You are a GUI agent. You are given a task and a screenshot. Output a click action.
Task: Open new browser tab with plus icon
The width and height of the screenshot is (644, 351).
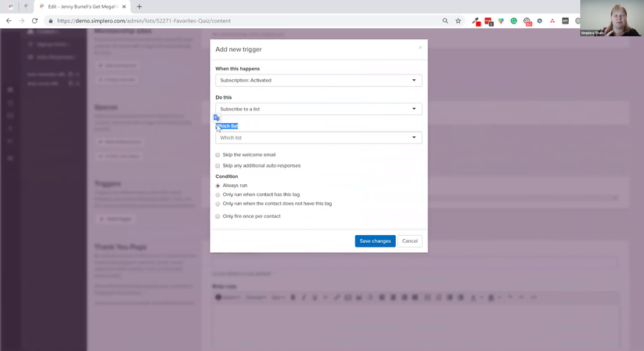point(139,6)
